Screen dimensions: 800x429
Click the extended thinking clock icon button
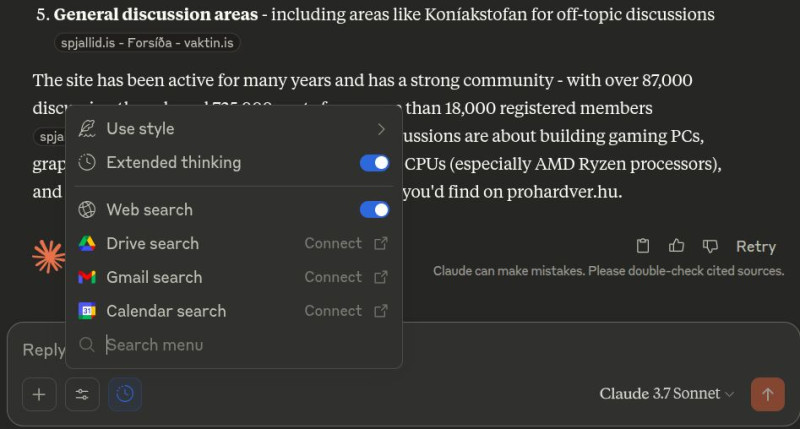pos(125,394)
